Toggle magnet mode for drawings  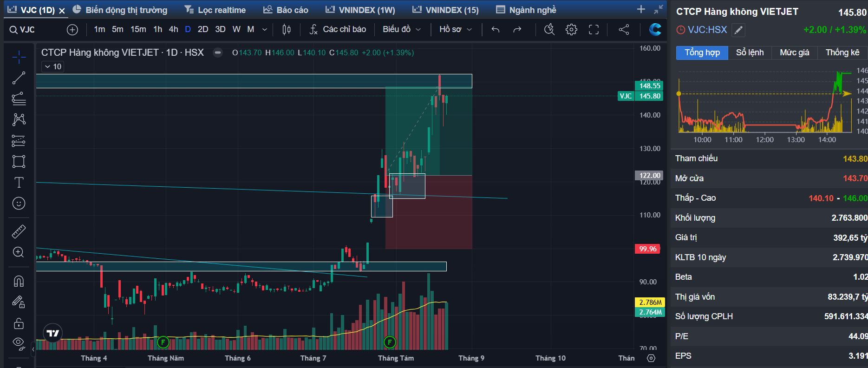pos(19,281)
